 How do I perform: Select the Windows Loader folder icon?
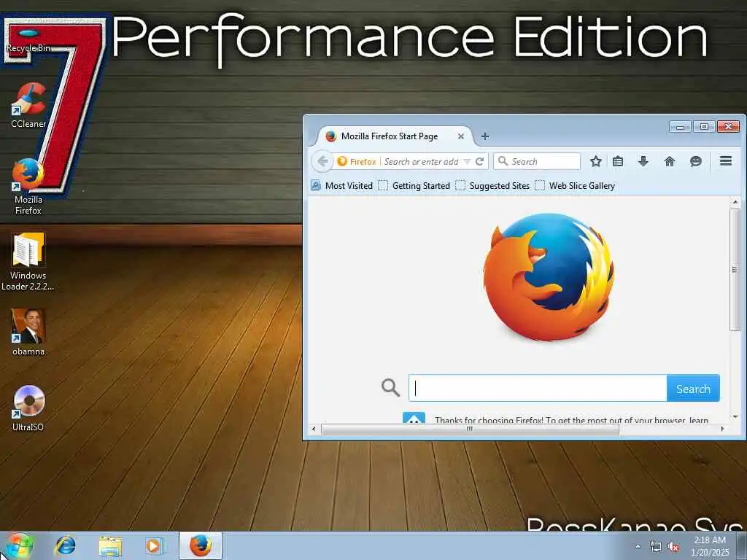tap(28, 262)
